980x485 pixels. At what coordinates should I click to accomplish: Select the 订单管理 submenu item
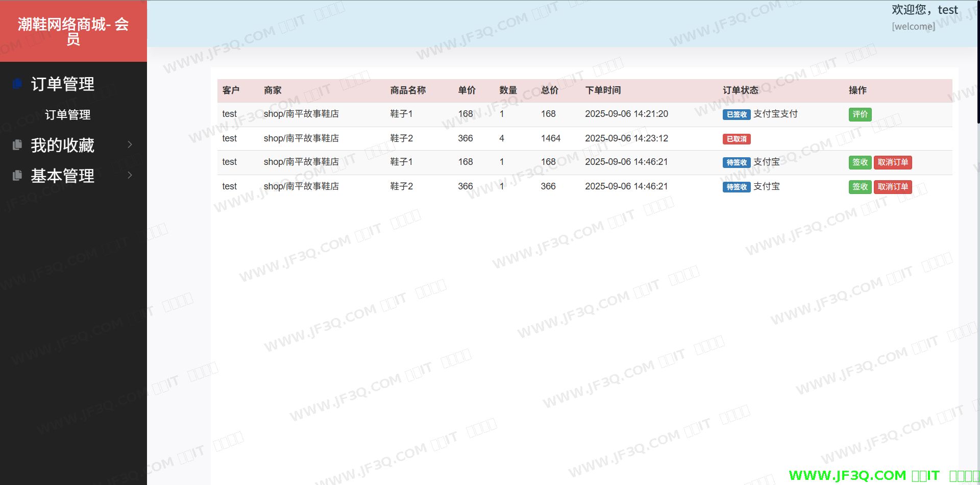pyautogui.click(x=67, y=115)
